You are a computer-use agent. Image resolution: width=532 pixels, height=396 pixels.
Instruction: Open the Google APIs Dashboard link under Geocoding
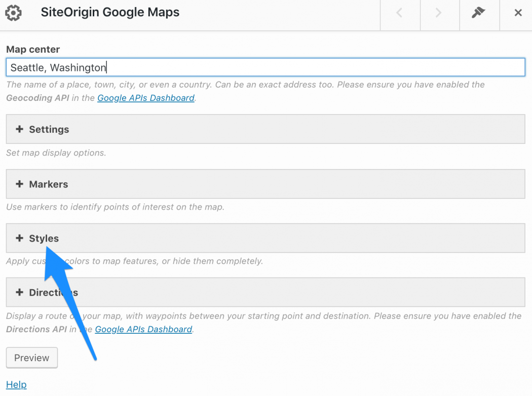tap(145, 98)
